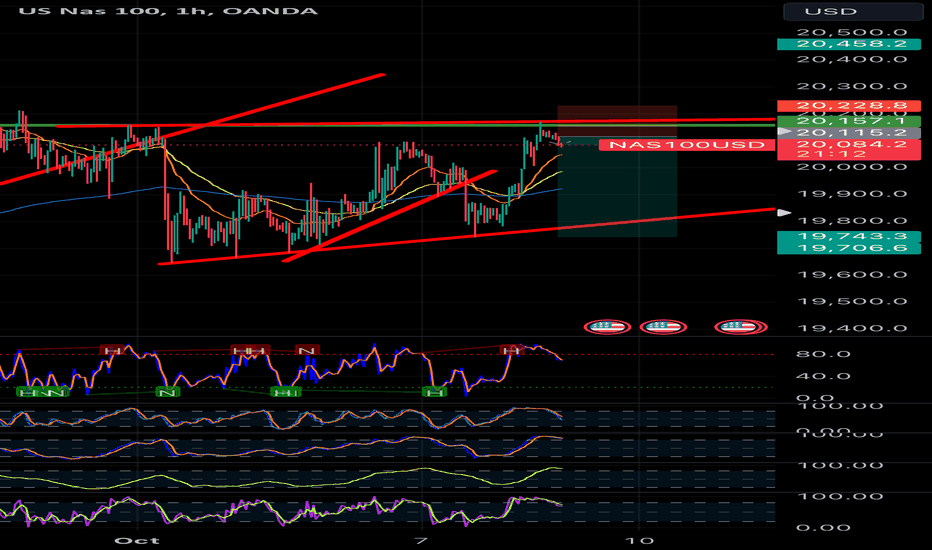Select the green HI divergence marker

(286, 392)
